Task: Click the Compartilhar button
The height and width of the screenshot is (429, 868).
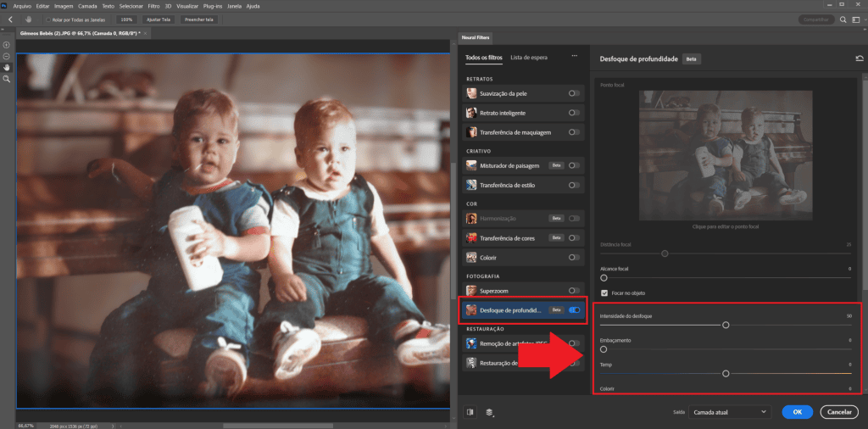Action: click(x=816, y=19)
